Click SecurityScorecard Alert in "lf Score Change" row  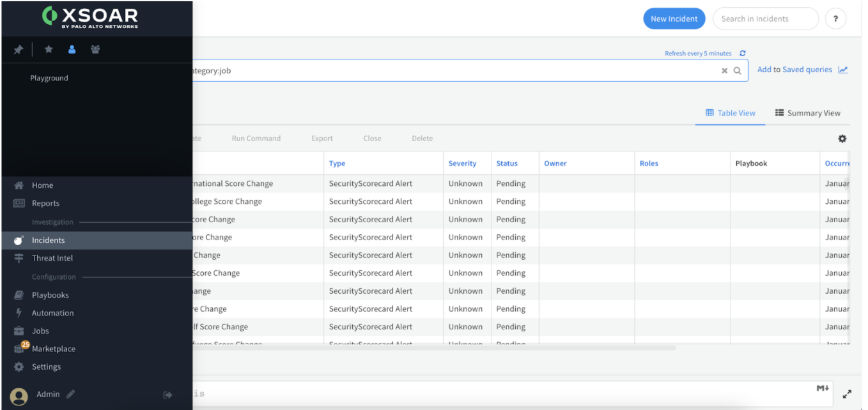coord(371,326)
